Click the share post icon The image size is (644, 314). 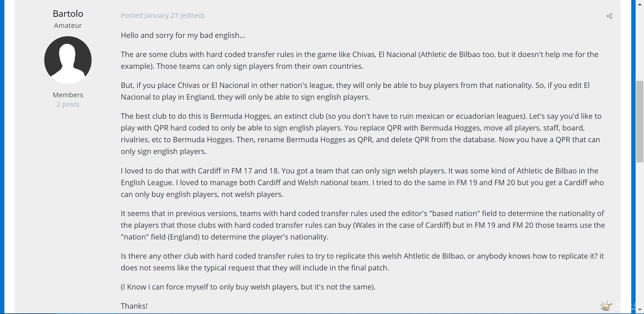(x=609, y=16)
